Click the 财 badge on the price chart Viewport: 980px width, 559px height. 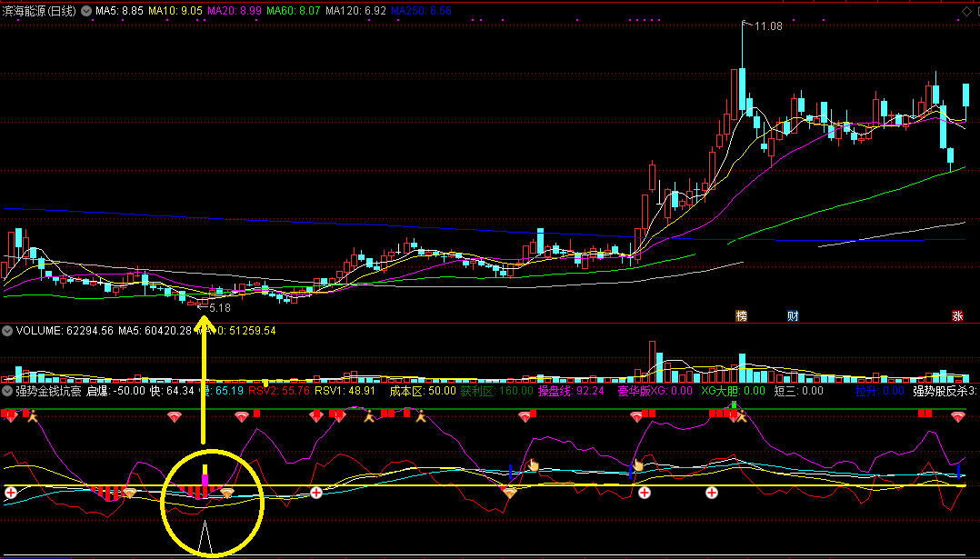(793, 316)
